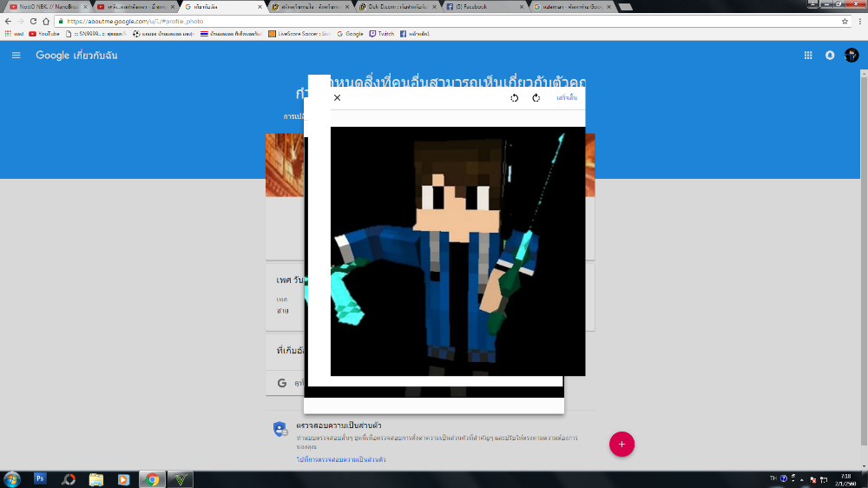Viewport: 868px width, 488px height.
Task: Click the red plus floating button
Action: tap(621, 445)
